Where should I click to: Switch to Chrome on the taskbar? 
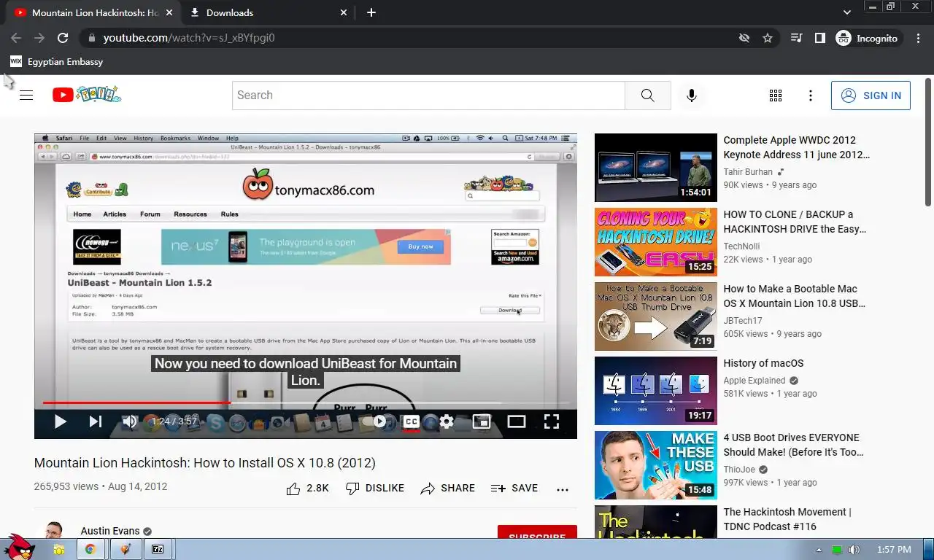coord(90,549)
